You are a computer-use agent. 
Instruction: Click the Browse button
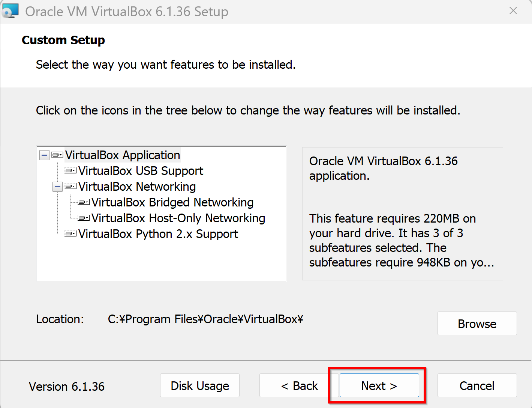point(477,324)
